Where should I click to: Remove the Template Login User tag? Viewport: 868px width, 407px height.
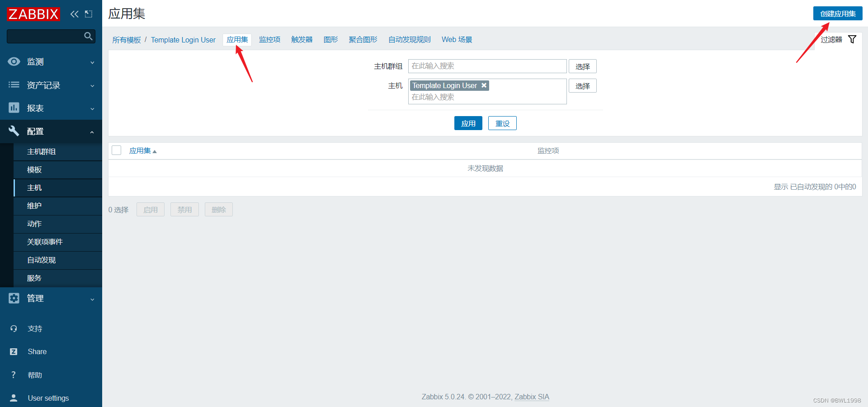(484, 85)
